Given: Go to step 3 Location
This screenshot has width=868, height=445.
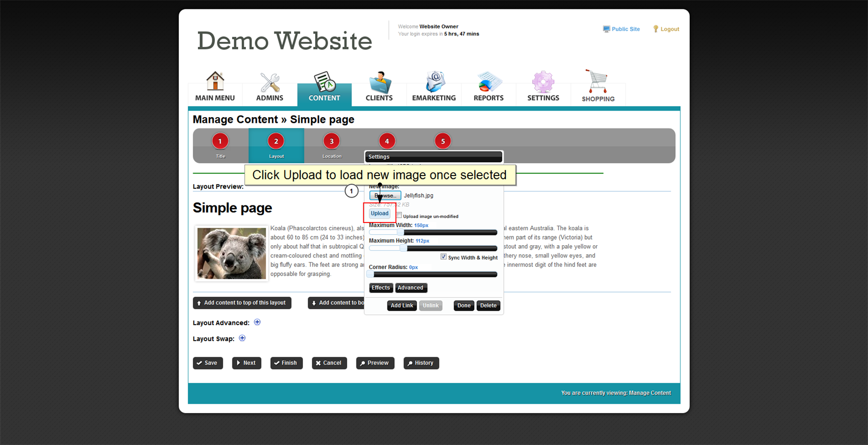Looking at the screenshot, I should pyautogui.click(x=332, y=141).
